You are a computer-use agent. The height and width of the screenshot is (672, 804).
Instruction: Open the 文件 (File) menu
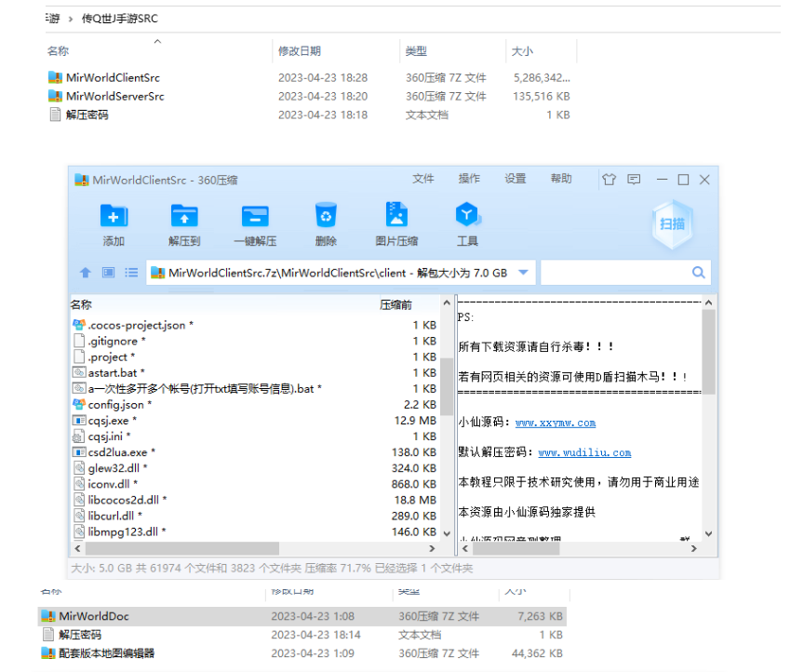(423, 179)
